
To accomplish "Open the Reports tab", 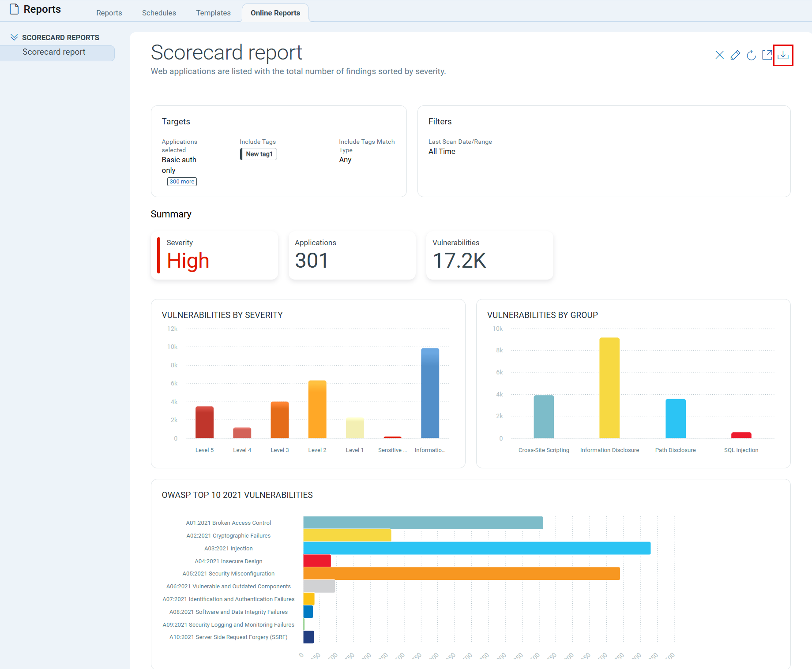I will point(109,13).
